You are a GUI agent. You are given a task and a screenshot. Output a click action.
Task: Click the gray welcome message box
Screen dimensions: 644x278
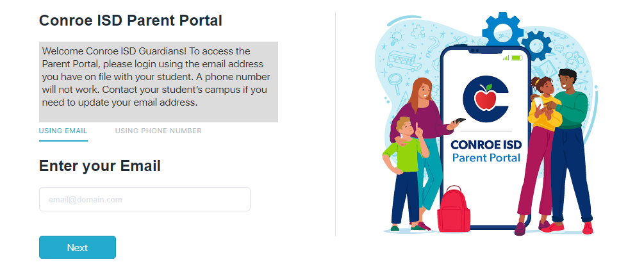coord(158,82)
